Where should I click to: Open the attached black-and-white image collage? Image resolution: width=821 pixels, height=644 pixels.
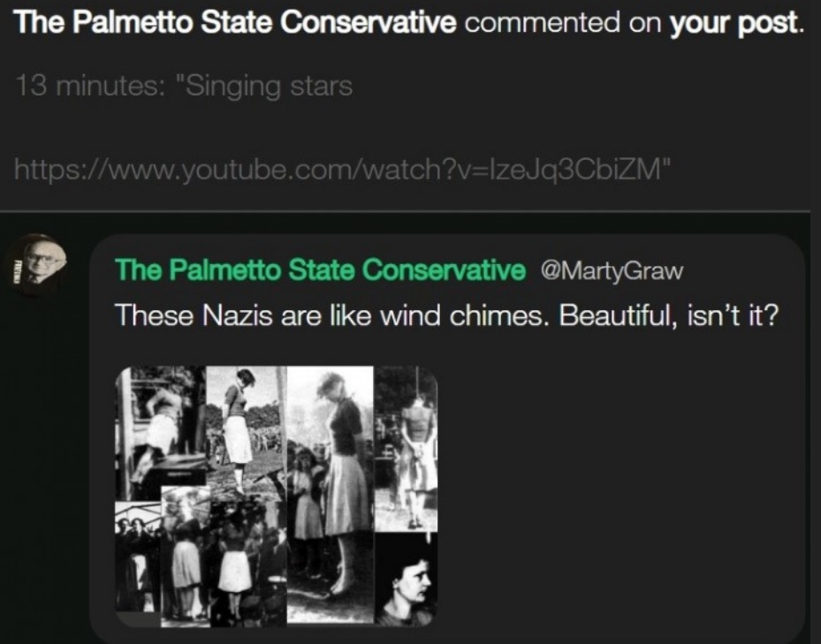(277, 496)
